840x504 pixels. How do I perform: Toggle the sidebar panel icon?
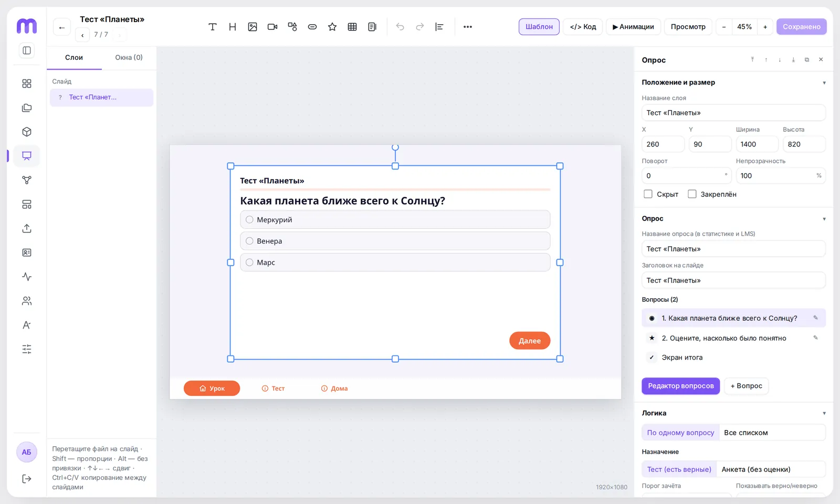tap(27, 50)
